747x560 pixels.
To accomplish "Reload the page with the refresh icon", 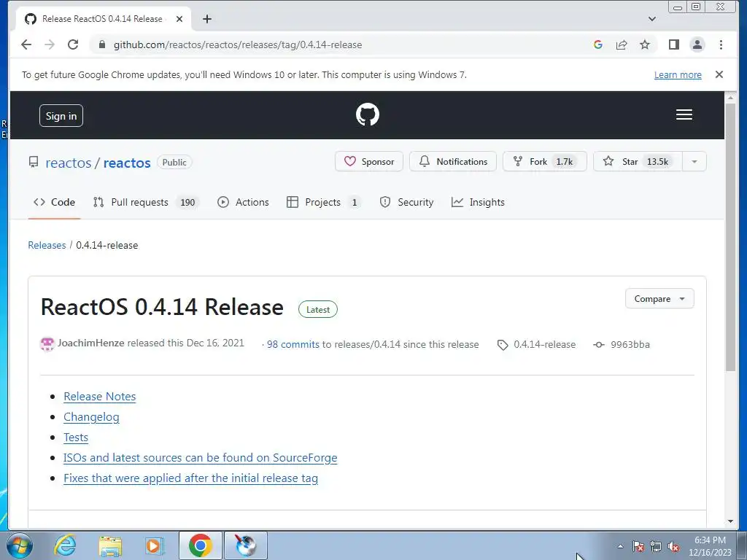I will [73, 44].
